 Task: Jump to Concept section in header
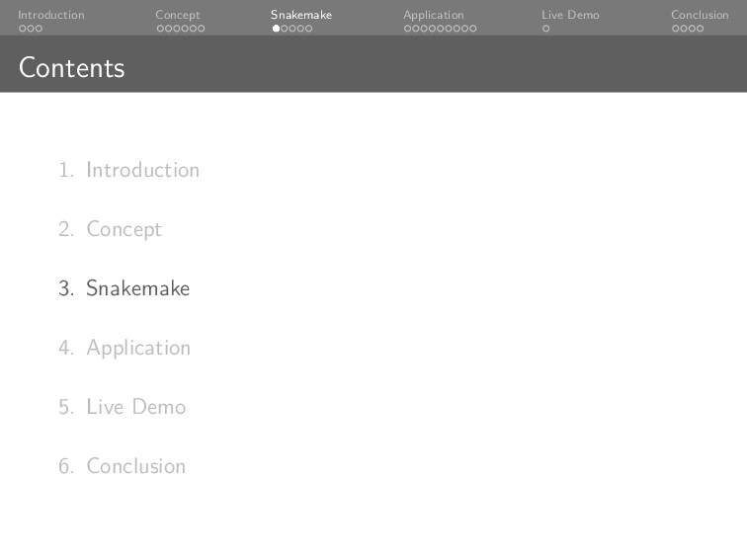pyautogui.click(x=178, y=15)
